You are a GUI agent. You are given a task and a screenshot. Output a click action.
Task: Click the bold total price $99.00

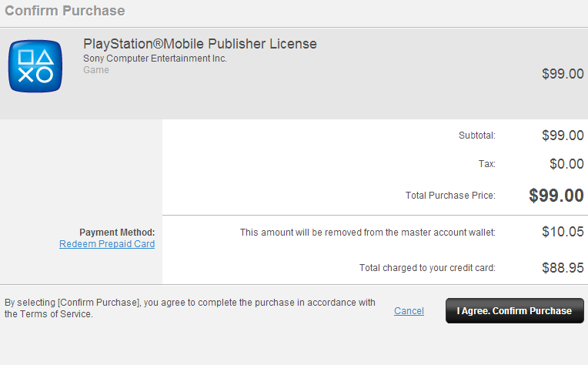(x=556, y=196)
